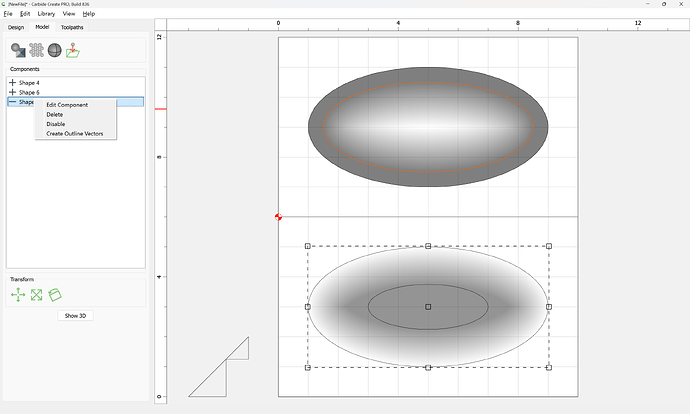The height and width of the screenshot is (414, 690).
Task: Choose Disable in the context menu
Action: (x=56, y=124)
